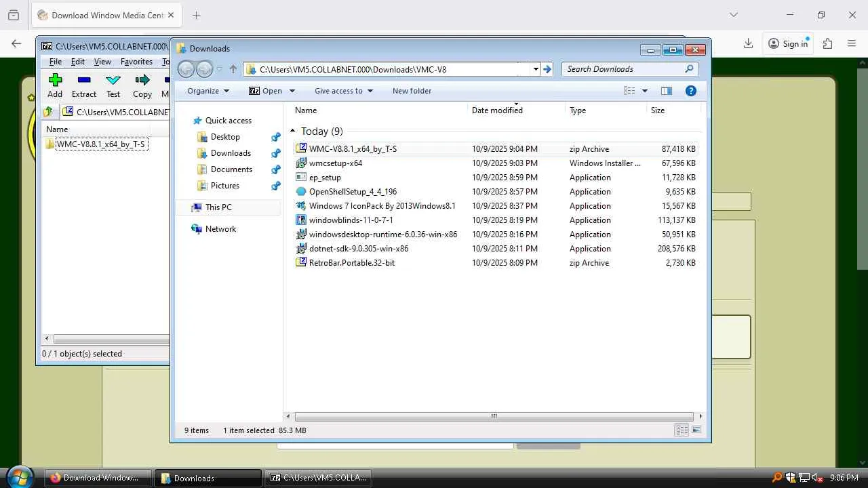Open the Firefox downloads panel
Screen dimensions: 868x488
(748, 43)
